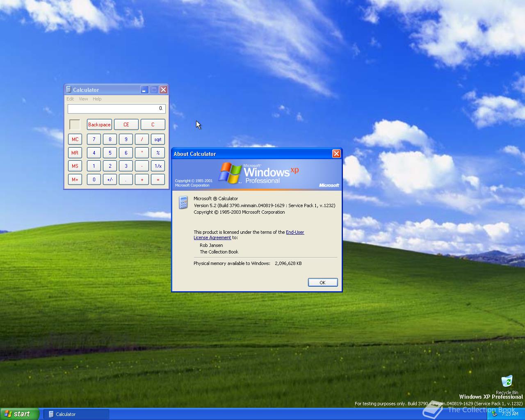Viewport: 525px width, 420px height.
Task: Click the sqrt button
Action: [x=158, y=139]
